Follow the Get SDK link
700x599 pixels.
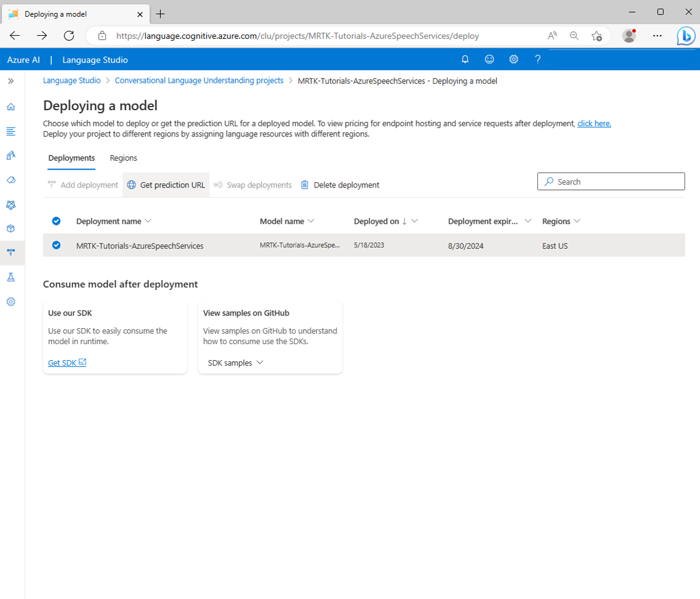coord(67,363)
